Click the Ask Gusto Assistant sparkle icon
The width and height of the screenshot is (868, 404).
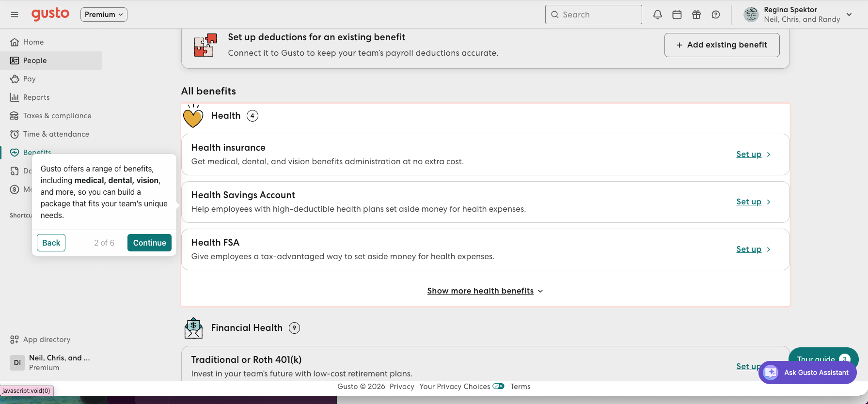[771, 373]
